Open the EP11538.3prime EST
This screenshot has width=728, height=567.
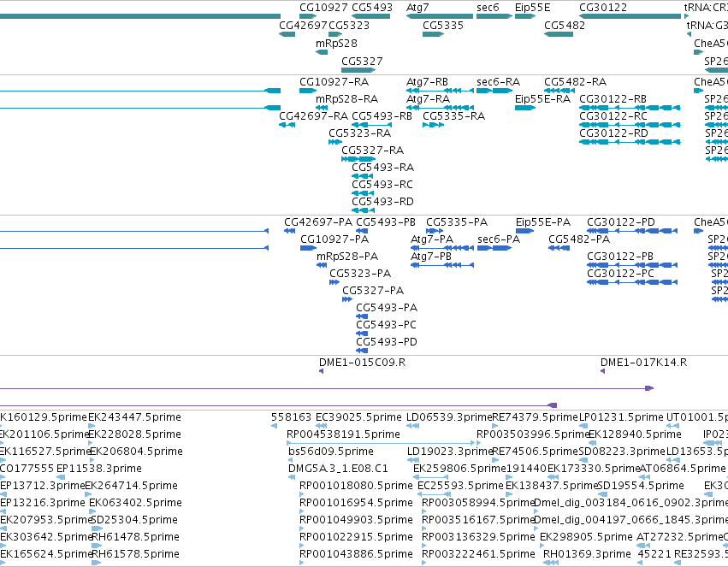pos(61,477)
